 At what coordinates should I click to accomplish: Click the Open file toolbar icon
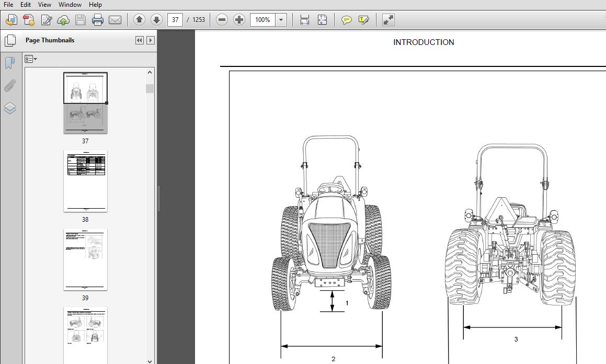coord(11,20)
